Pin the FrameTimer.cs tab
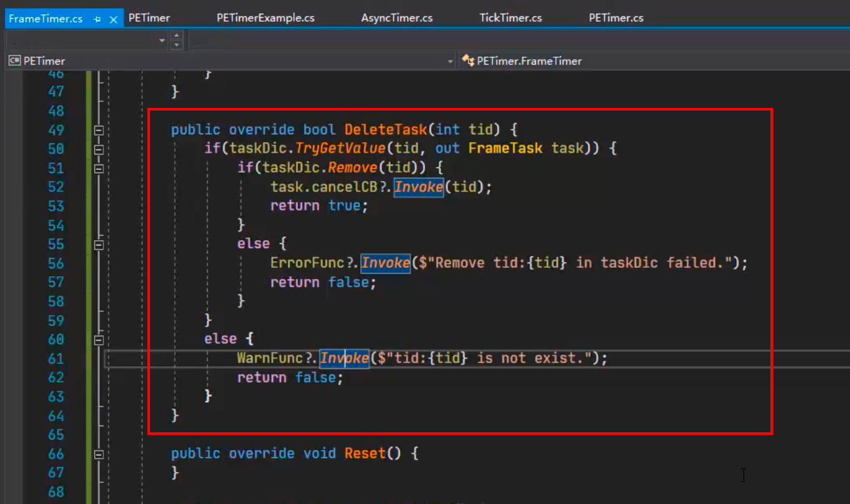 click(x=97, y=19)
